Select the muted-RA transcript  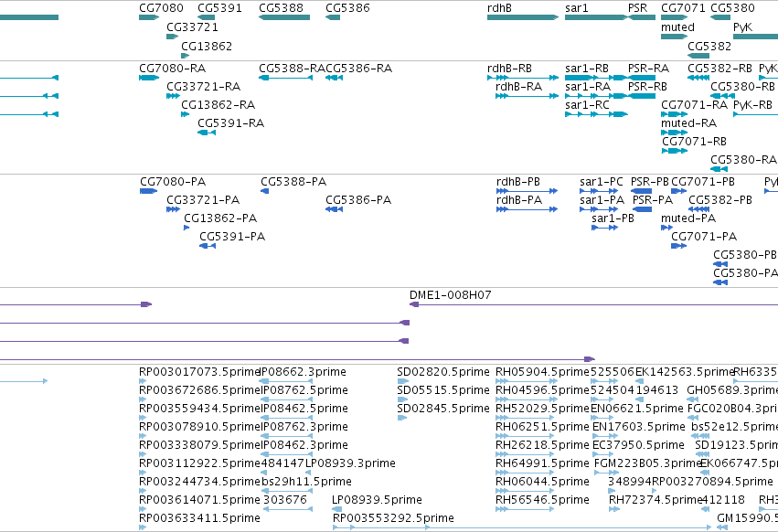[675, 133]
